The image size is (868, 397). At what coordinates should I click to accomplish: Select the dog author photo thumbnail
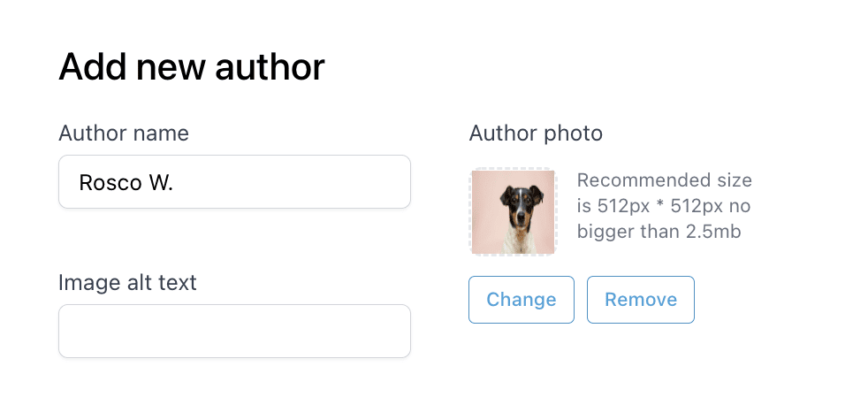tap(514, 212)
